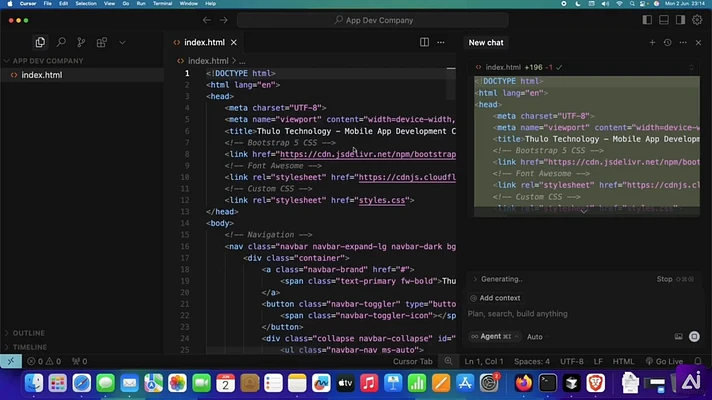Close the index.html editor tab
712x400 pixels.
[x=233, y=42]
